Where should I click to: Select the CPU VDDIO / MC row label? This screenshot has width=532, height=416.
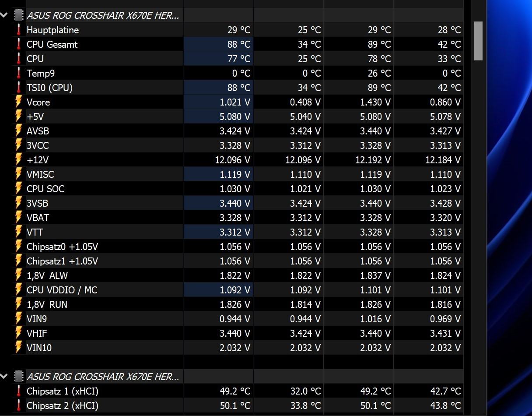pyautogui.click(x=62, y=290)
